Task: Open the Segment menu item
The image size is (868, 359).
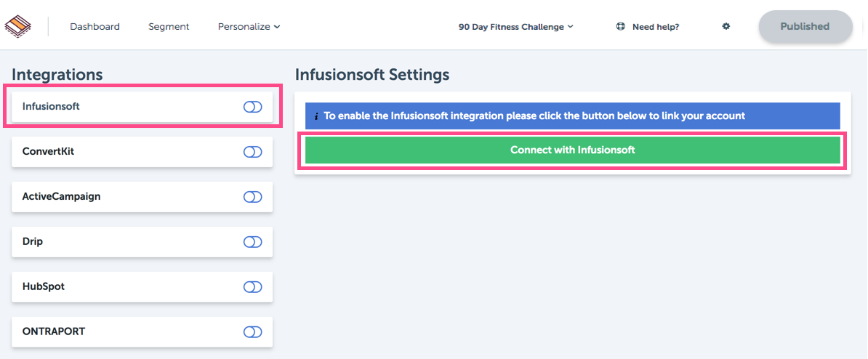Action: coord(169,27)
